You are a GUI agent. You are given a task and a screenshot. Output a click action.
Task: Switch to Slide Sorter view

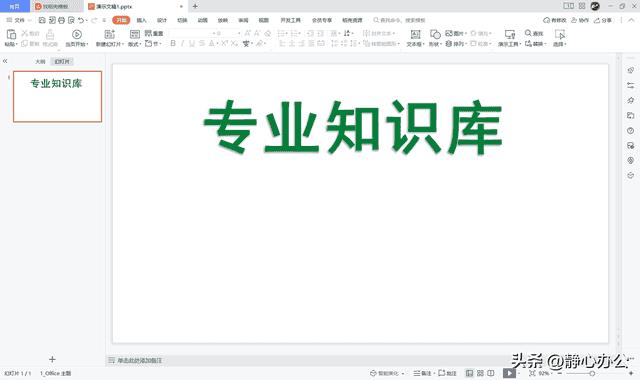click(x=480, y=373)
